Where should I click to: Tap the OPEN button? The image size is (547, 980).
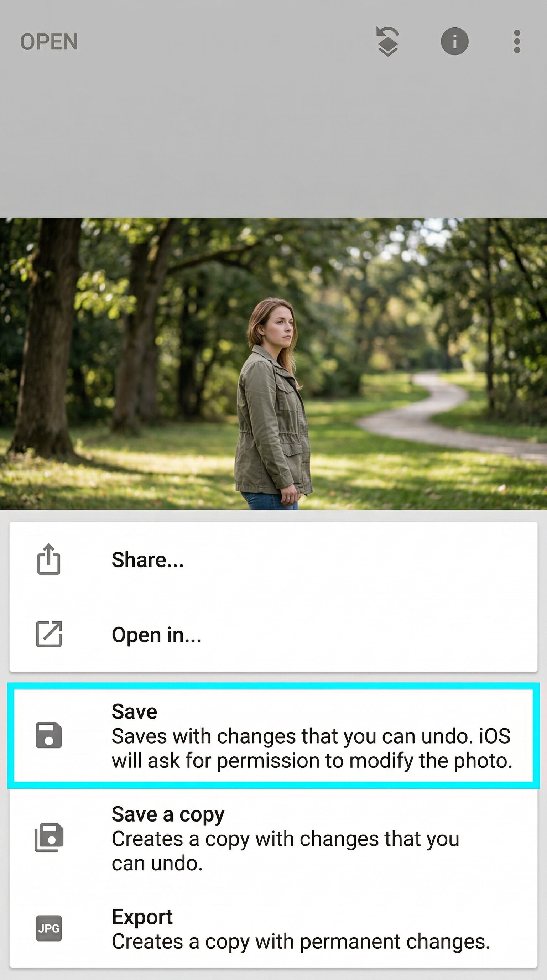49,42
